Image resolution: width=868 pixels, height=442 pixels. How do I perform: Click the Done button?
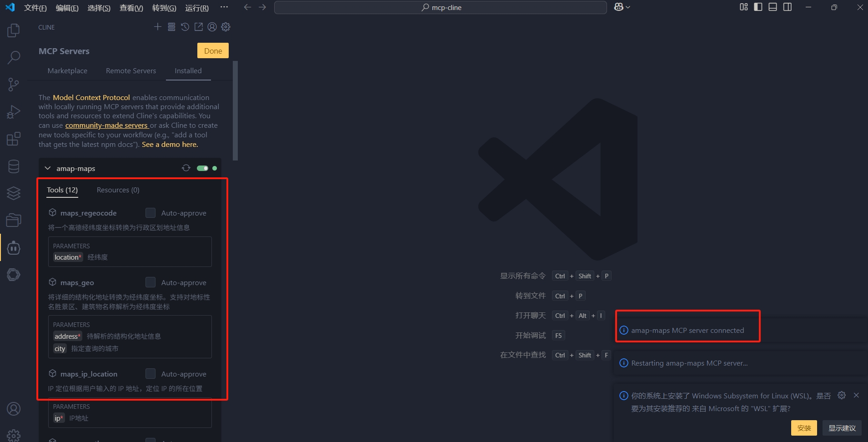pyautogui.click(x=213, y=51)
